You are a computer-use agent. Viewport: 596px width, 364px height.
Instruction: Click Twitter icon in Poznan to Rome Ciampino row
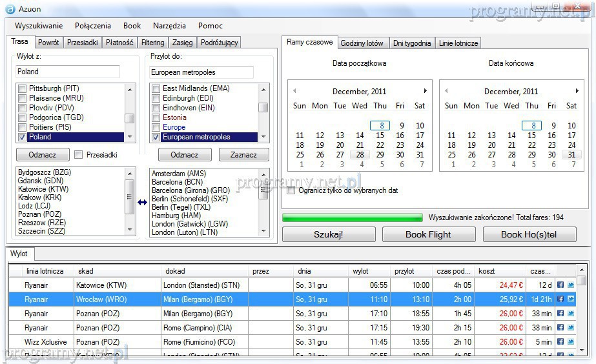571,328
